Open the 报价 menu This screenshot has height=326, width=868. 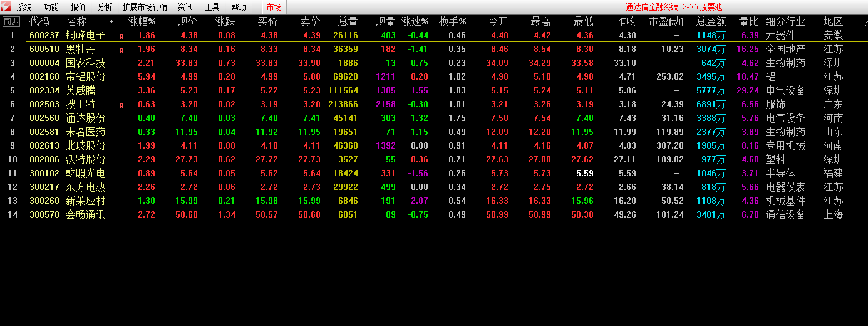[78, 8]
